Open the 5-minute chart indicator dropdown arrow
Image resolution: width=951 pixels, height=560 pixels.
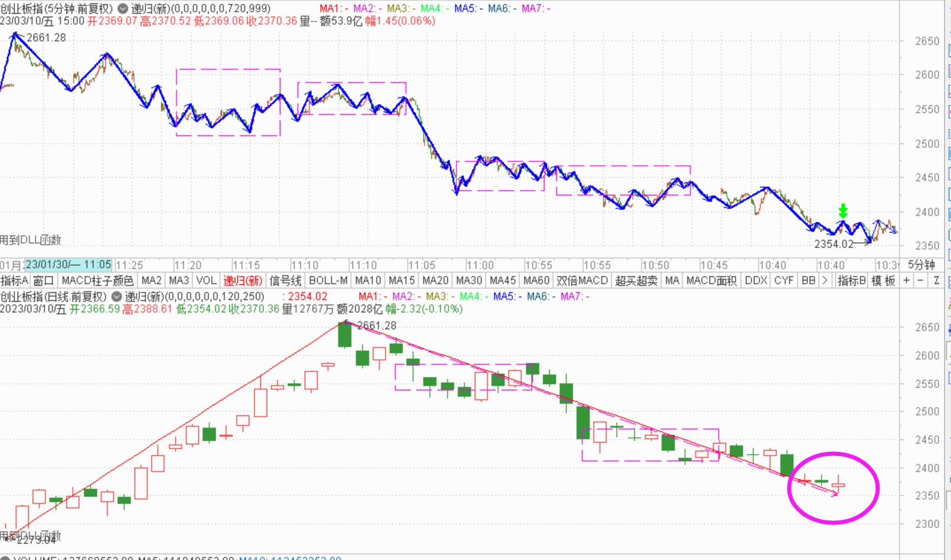[x=123, y=9]
